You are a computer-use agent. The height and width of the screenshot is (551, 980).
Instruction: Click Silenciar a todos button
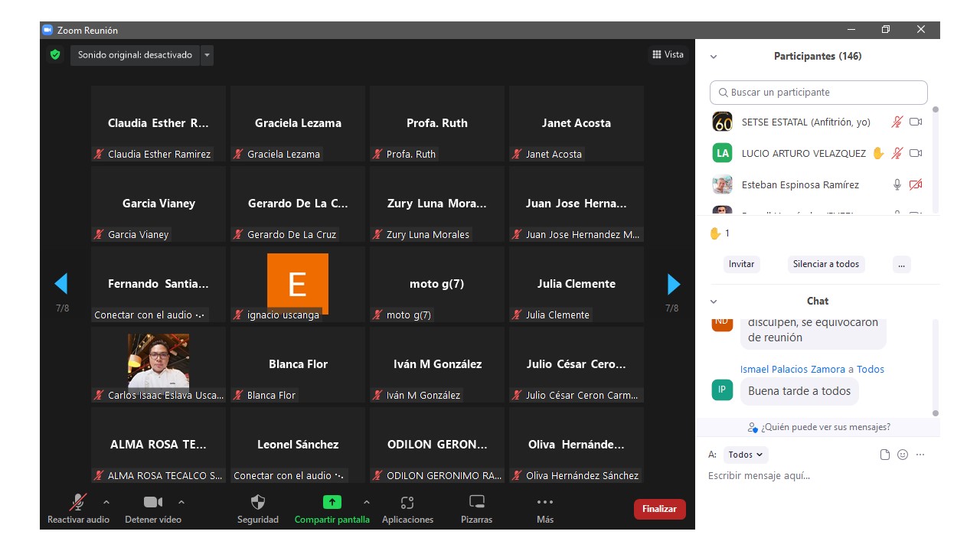click(x=826, y=264)
